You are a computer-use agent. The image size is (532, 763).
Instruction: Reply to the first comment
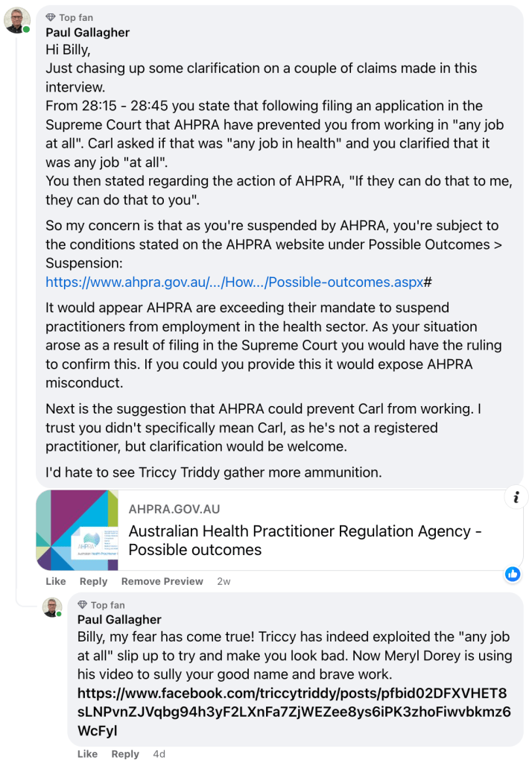click(x=94, y=581)
